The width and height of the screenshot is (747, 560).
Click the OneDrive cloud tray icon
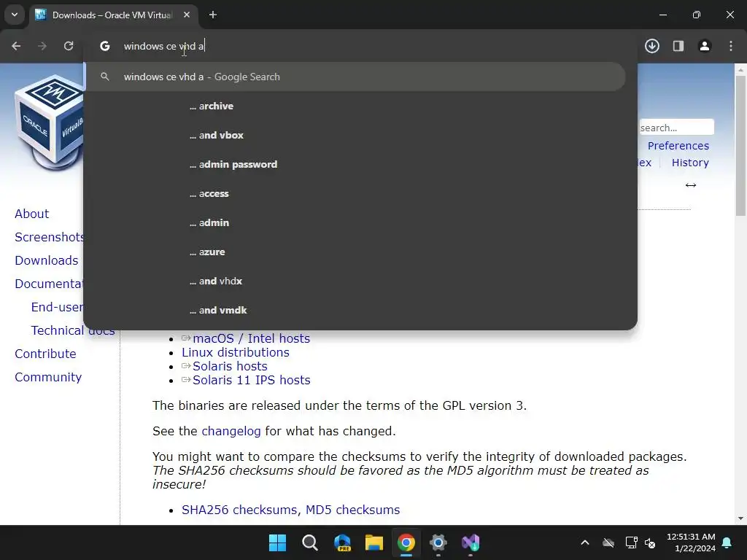pyautogui.click(x=608, y=542)
